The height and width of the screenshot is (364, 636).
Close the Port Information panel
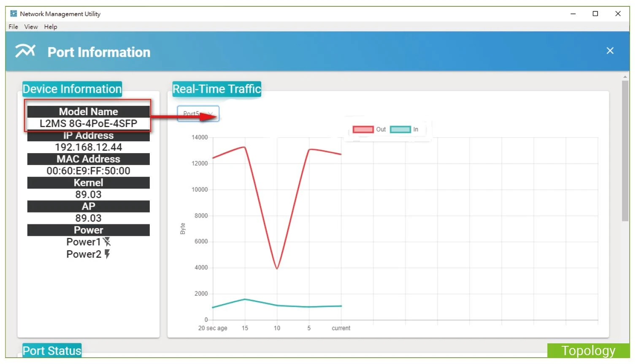pos(610,51)
